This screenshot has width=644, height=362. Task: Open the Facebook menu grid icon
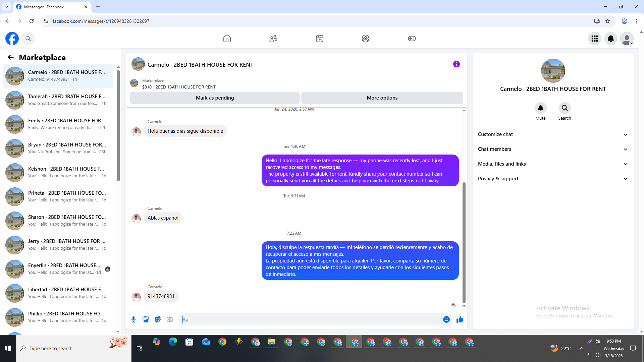(594, 39)
